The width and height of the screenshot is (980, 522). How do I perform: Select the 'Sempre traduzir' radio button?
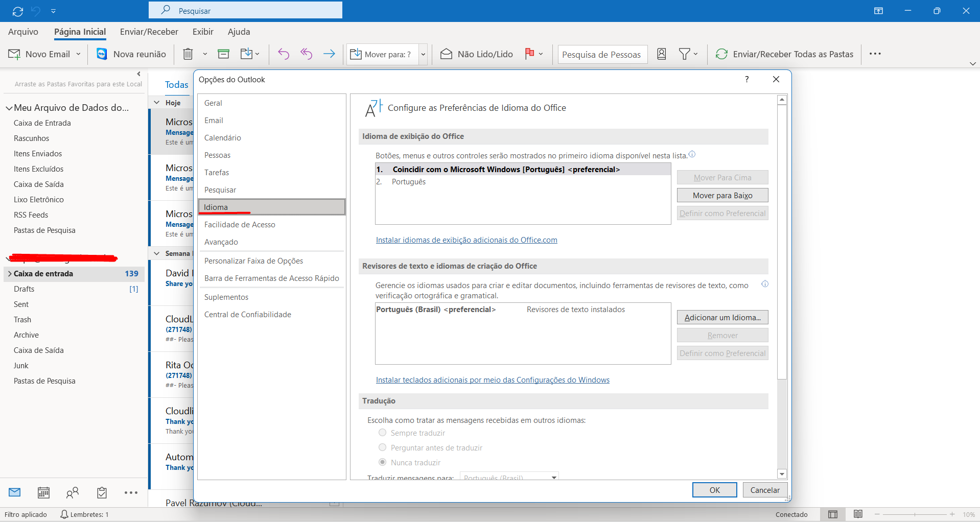[x=382, y=433]
